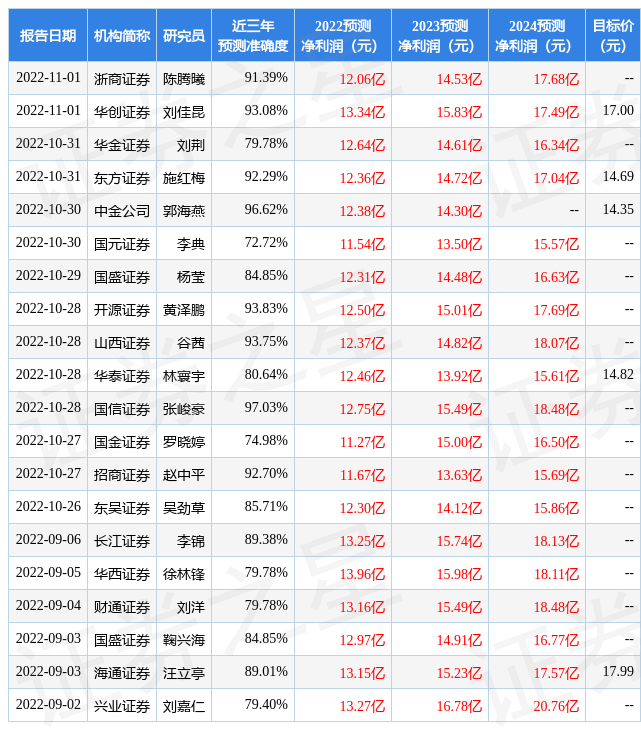Viewport: 641px width, 730px height.
Task: Click target price 14.69
Action: tap(618, 177)
